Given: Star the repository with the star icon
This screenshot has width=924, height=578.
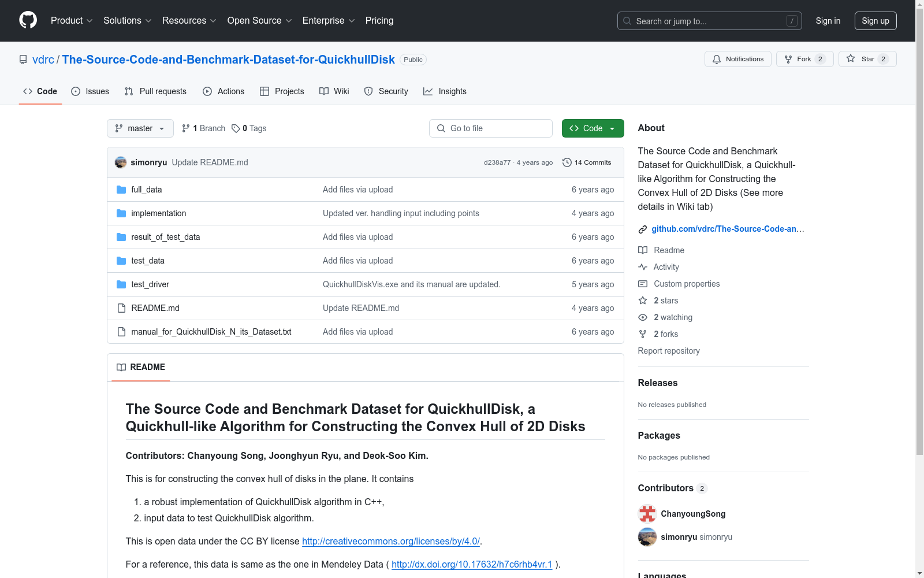Looking at the screenshot, I should click(x=851, y=58).
